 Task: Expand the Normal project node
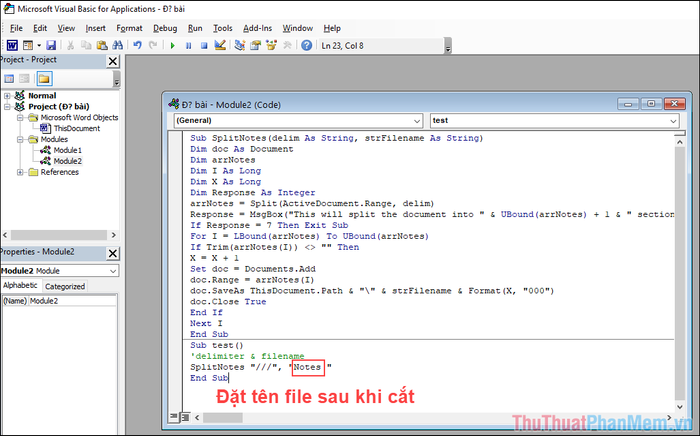pos(7,96)
